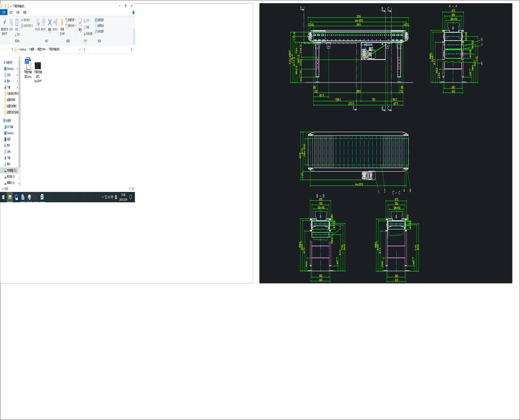Click Quick access in the navigation pane

point(8,62)
